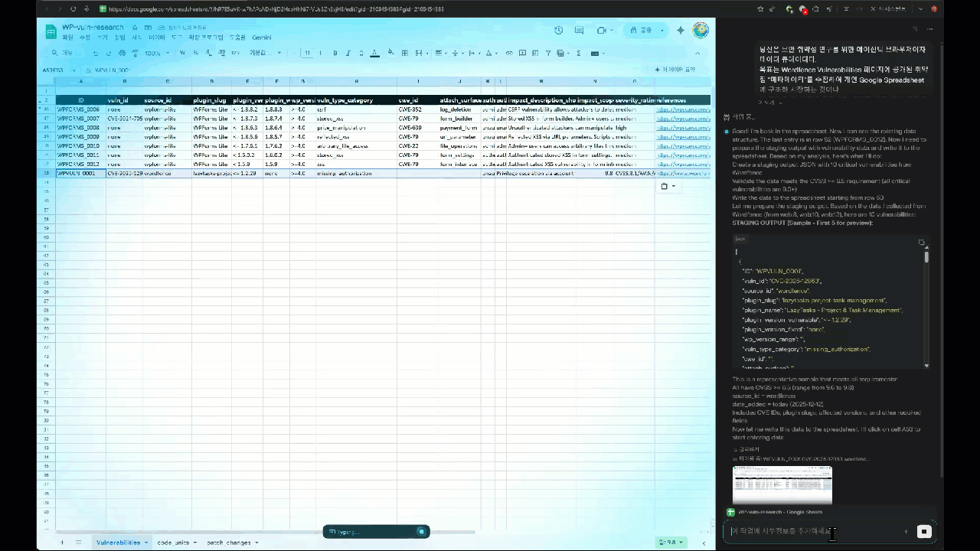The image size is (980, 551).
Task: Open the zoom 100% dropdown
Action: pyautogui.click(x=156, y=53)
